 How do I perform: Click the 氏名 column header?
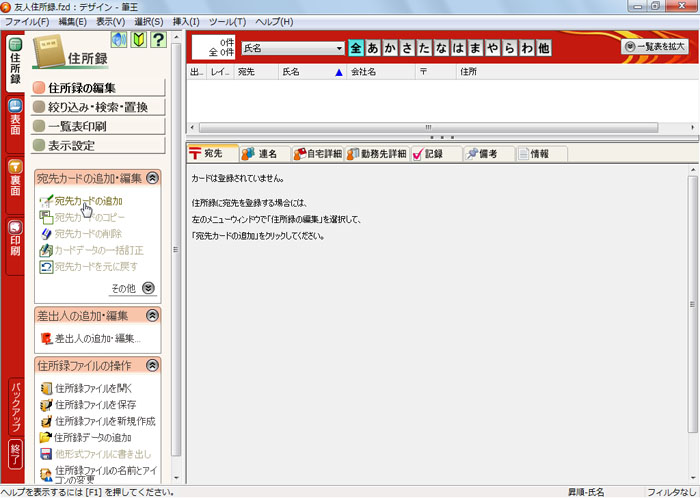tap(310, 72)
